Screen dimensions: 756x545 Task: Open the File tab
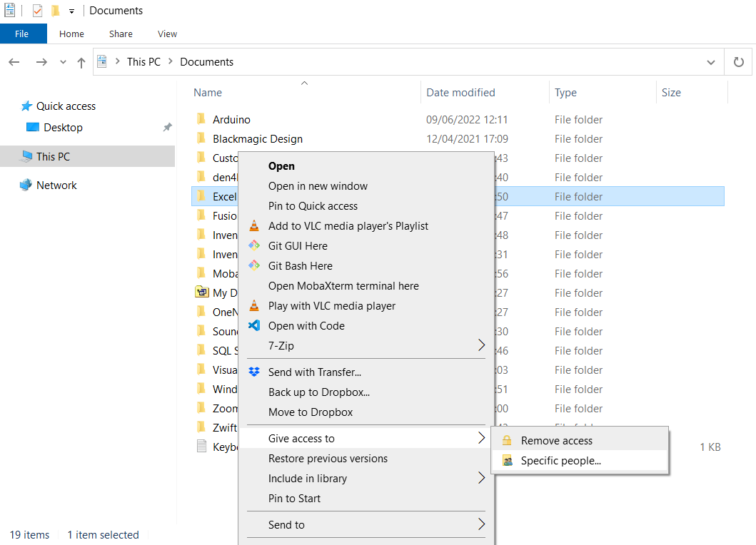(x=22, y=34)
